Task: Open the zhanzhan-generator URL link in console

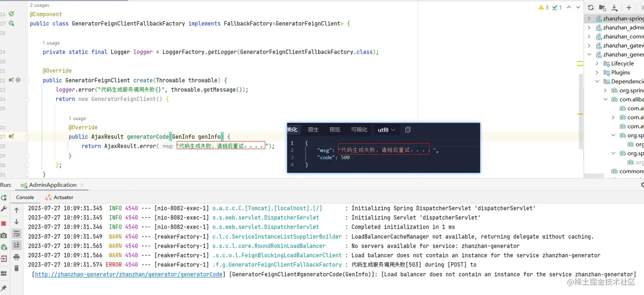Action: point(129,275)
